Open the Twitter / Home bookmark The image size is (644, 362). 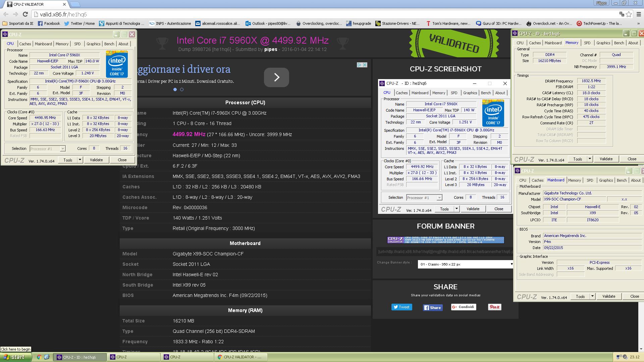[x=79, y=23]
